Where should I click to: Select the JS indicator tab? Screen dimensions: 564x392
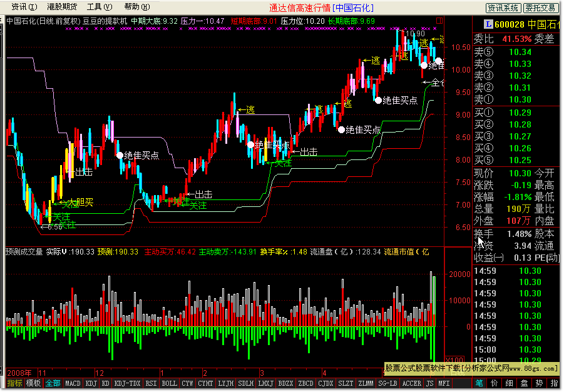pyautogui.click(x=430, y=383)
